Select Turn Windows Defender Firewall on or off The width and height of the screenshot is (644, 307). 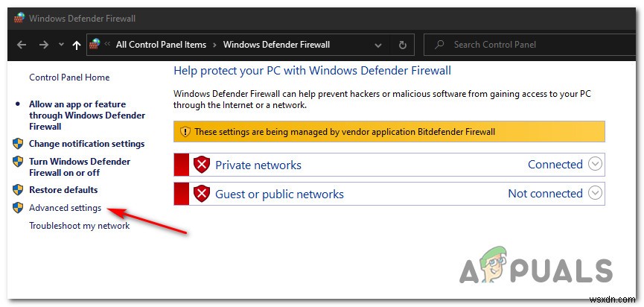80,167
